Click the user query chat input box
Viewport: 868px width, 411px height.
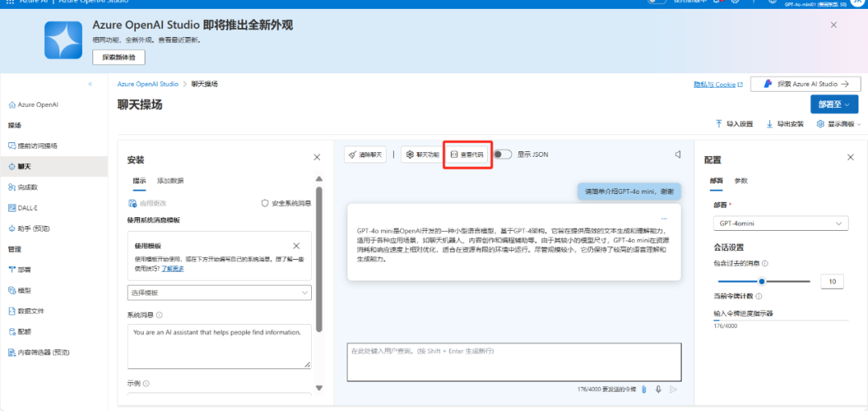pyautogui.click(x=514, y=362)
